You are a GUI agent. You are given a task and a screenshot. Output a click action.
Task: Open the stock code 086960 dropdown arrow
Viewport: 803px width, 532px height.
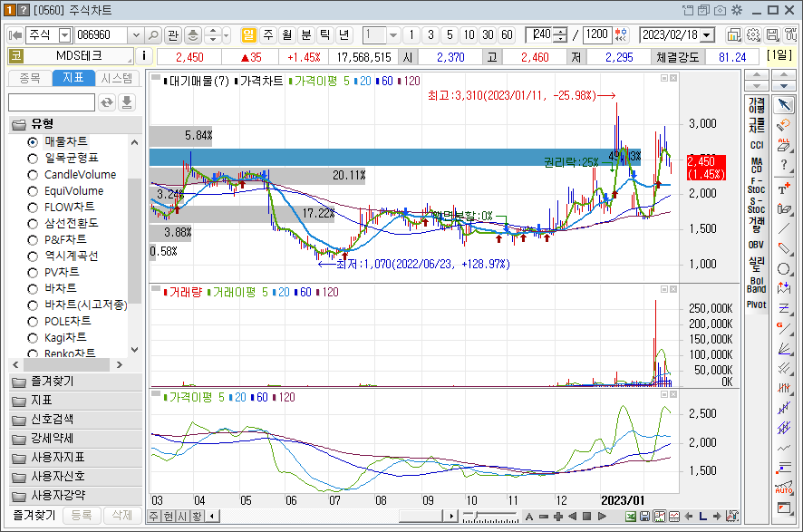136,34
